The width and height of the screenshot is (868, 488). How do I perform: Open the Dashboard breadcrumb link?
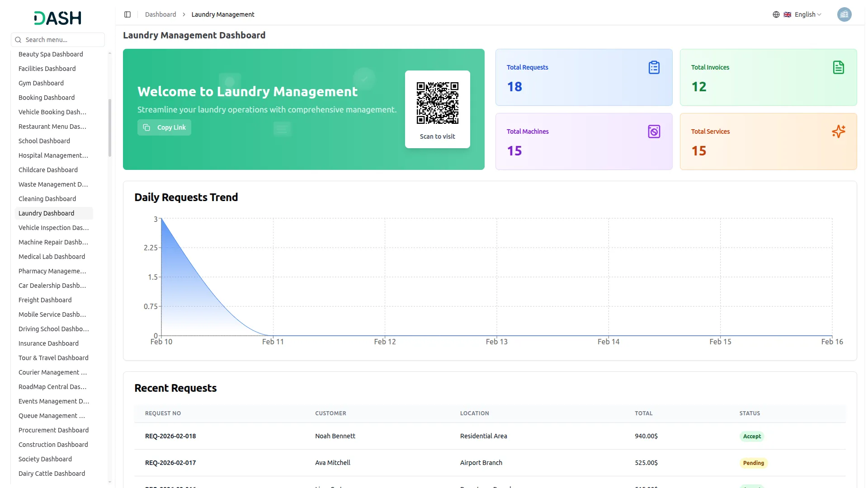point(160,14)
